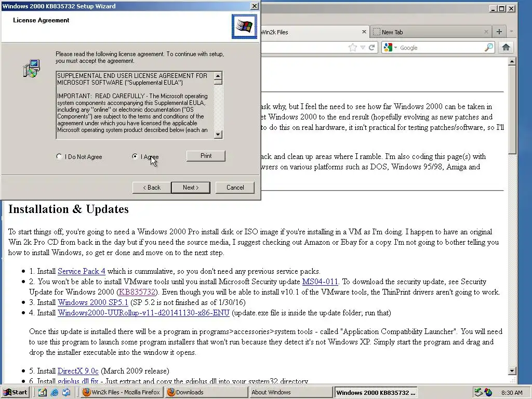The height and width of the screenshot is (399, 532).
Task: Bookmark this page with the star icon
Action: pos(353,47)
